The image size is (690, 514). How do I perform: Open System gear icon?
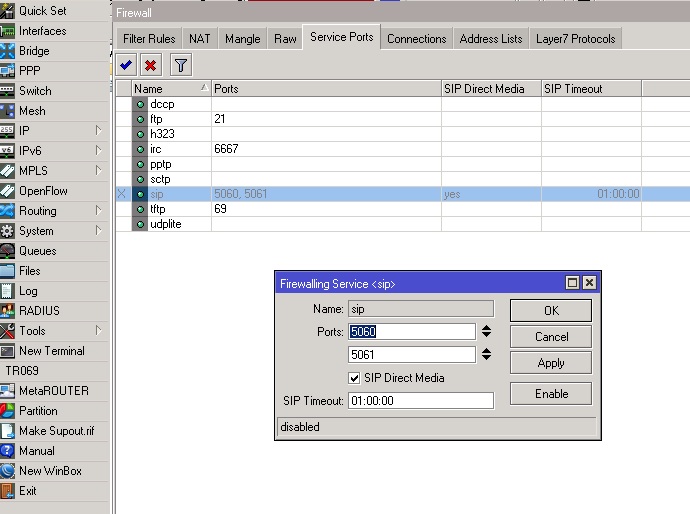point(7,231)
